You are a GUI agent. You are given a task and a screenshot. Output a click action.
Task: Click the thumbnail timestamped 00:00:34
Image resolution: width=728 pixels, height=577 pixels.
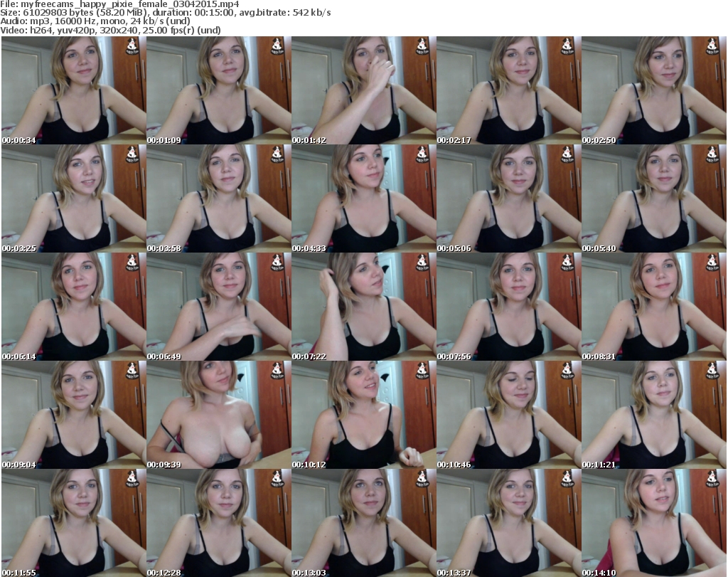[73, 90]
